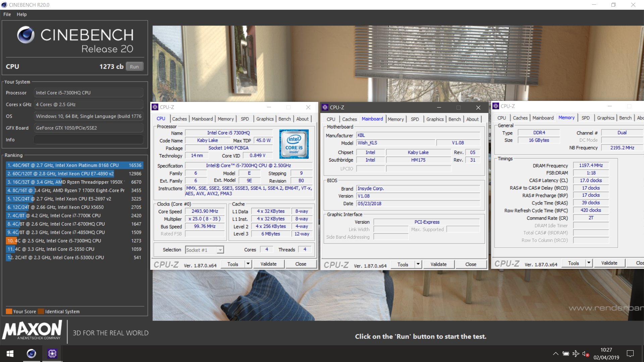This screenshot has width=644, height=362.
Task: Show hidden system tray icons
Action: coord(556,354)
